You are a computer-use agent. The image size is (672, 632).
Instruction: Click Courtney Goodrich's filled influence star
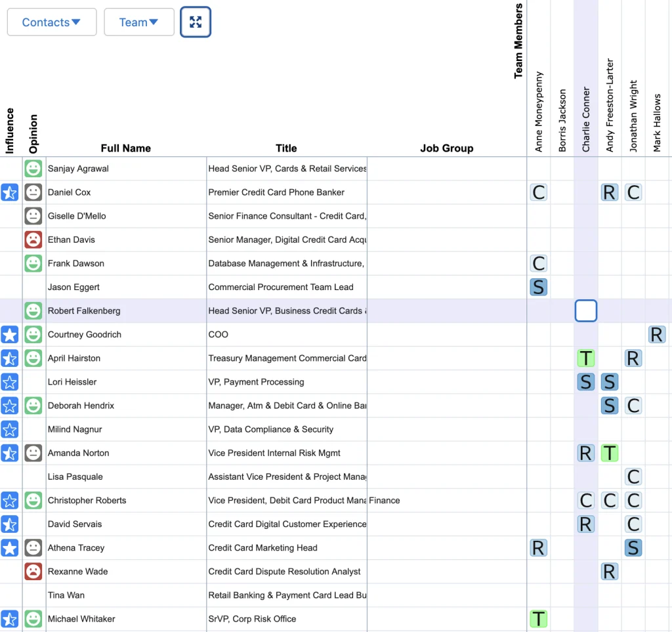click(10, 335)
